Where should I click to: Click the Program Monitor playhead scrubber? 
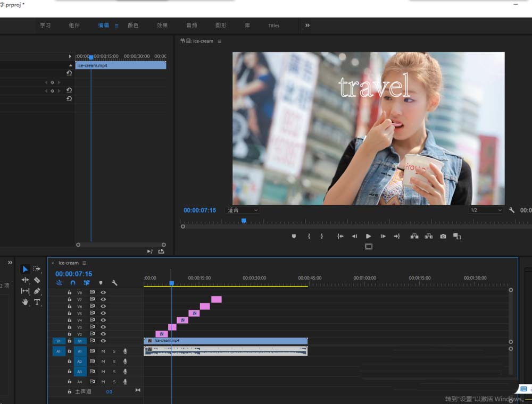point(244,221)
